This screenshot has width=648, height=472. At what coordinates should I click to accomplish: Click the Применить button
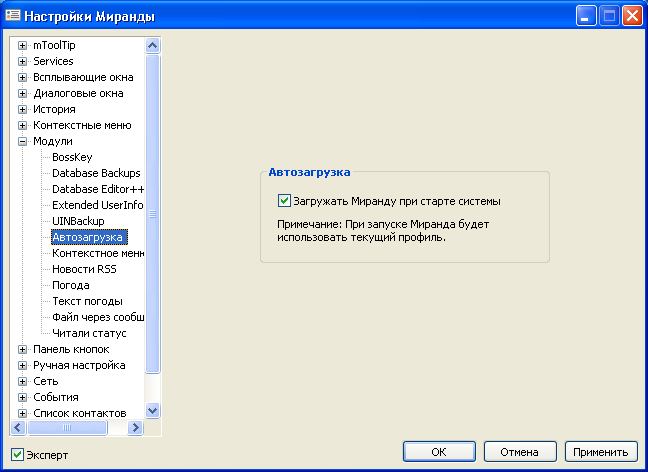point(601,452)
